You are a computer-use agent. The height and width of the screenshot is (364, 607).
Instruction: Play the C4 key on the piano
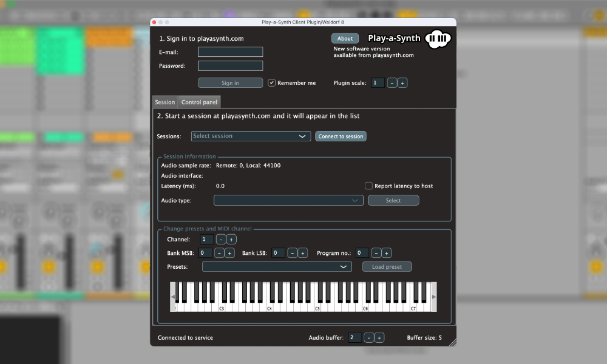(270, 308)
